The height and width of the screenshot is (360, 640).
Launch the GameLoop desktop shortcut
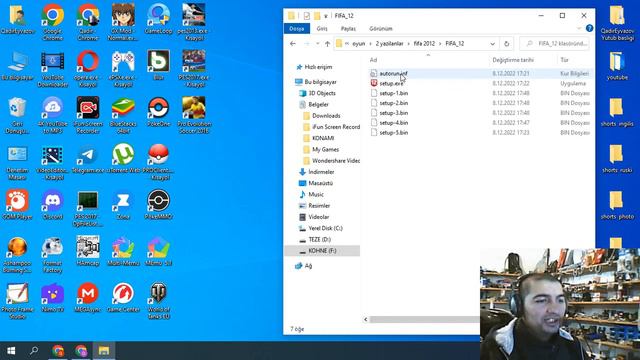158,19
